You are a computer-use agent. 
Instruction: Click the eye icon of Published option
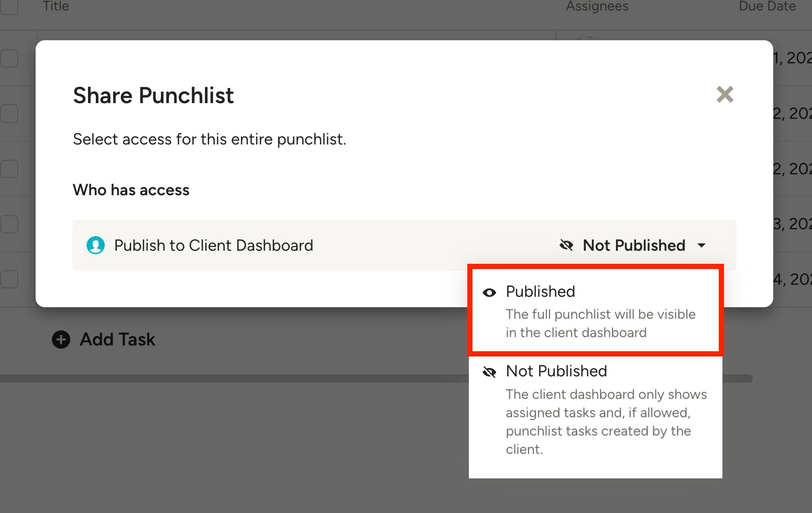coord(489,293)
